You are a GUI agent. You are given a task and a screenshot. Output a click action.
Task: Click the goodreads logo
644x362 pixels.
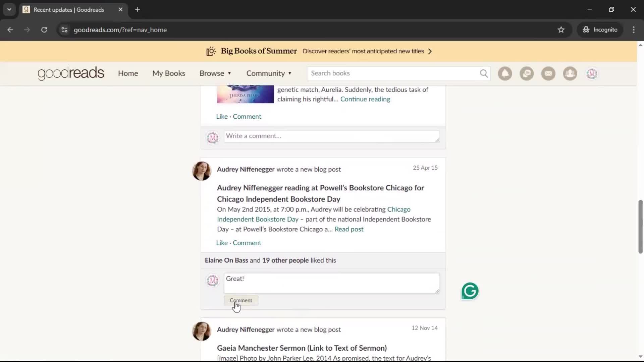click(x=71, y=73)
